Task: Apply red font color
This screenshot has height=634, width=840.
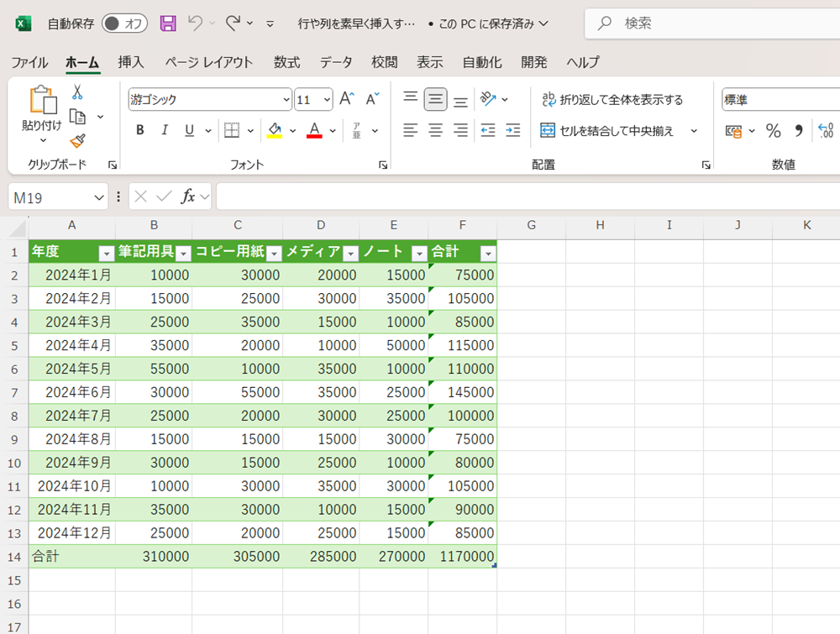Action: coord(314,130)
